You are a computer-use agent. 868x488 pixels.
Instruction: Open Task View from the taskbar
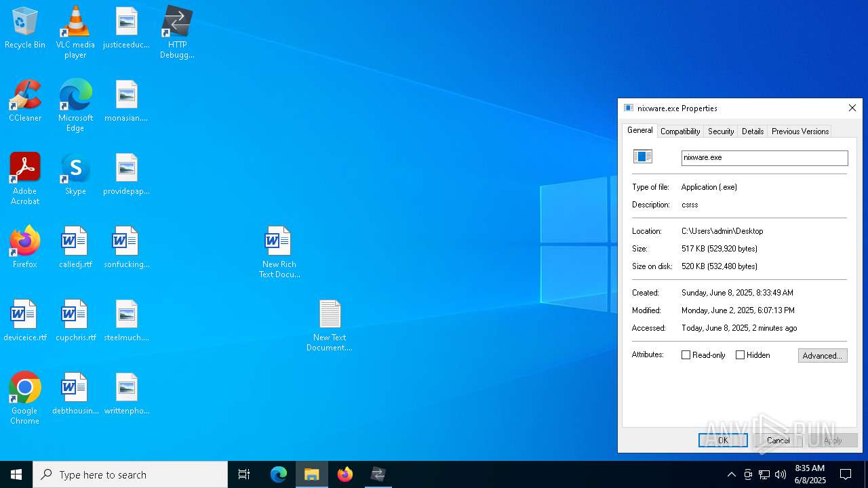tap(244, 474)
